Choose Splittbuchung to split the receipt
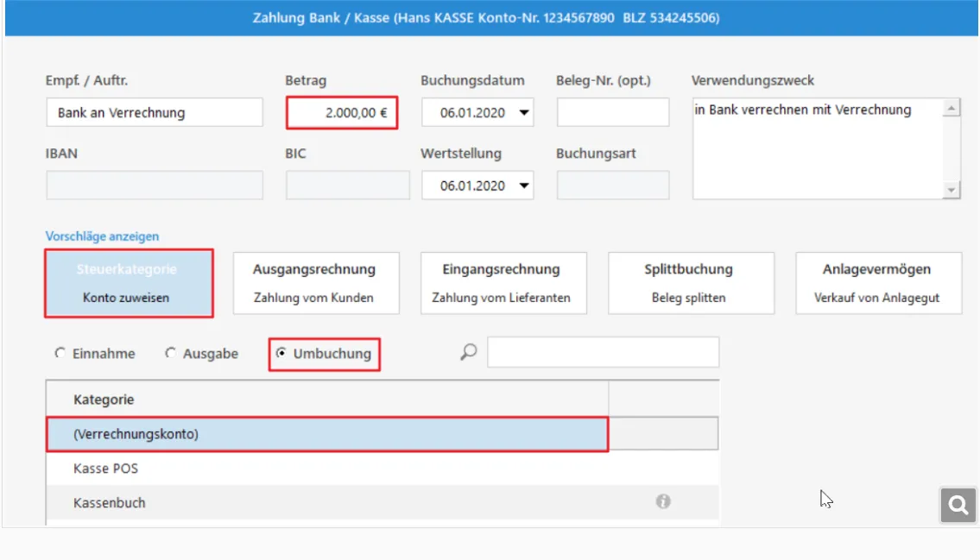Viewport: 980px width, 560px height. click(x=690, y=283)
